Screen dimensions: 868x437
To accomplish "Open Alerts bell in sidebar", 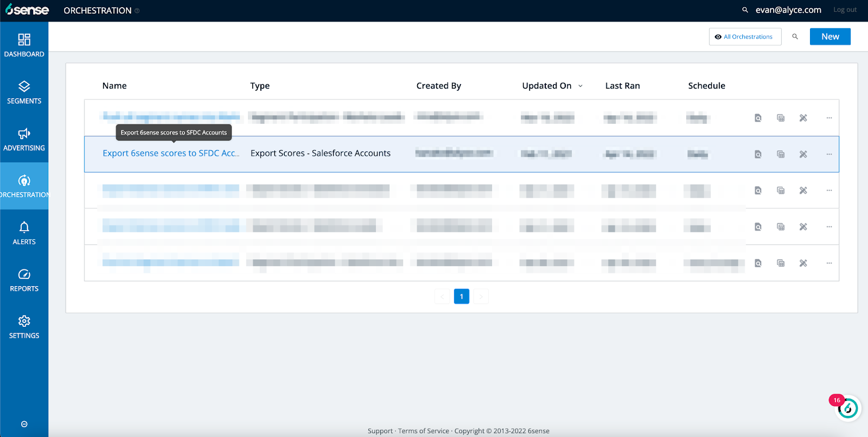I will coord(24,233).
